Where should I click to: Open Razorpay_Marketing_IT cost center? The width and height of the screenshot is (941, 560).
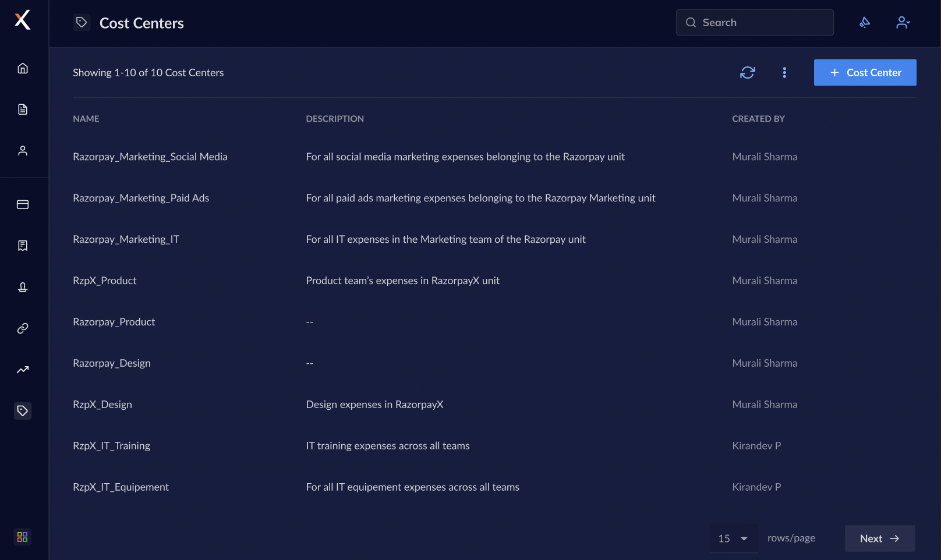click(x=126, y=239)
